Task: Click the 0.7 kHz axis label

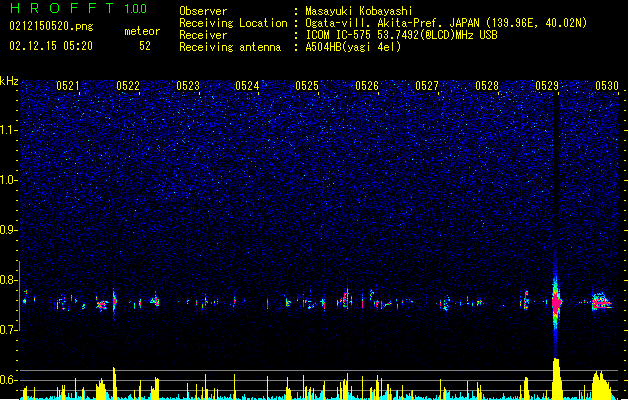Action: point(9,330)
